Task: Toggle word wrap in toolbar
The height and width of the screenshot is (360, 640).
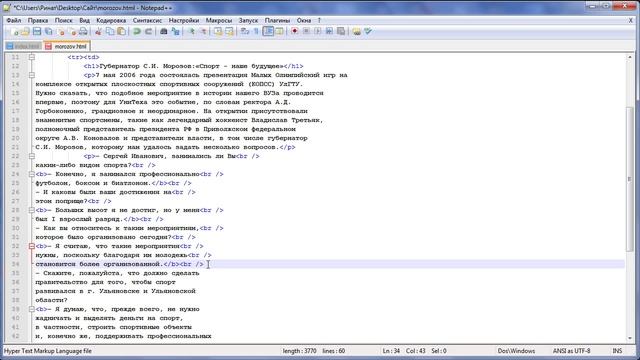Action: [245, 32]
